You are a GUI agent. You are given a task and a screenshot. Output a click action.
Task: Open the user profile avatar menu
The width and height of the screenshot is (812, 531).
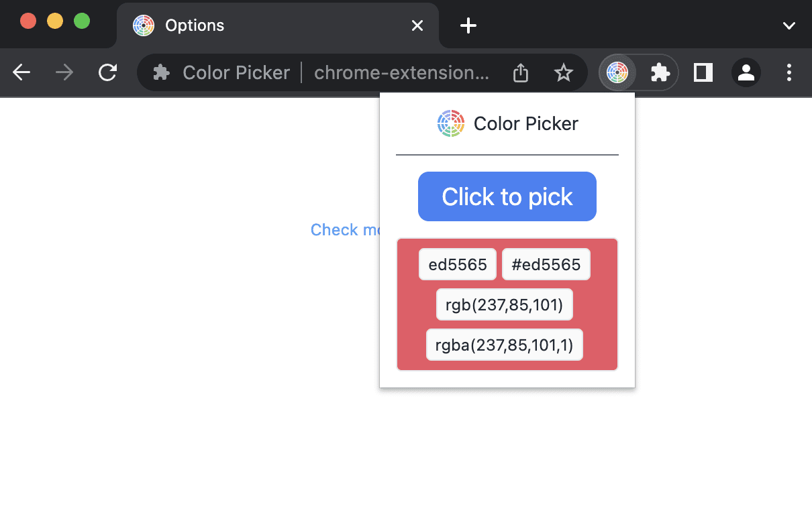pos(746,72)
